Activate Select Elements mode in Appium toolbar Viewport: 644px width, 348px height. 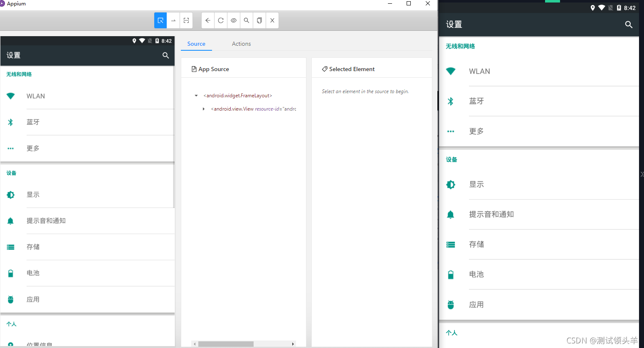[x=160, y=20]
